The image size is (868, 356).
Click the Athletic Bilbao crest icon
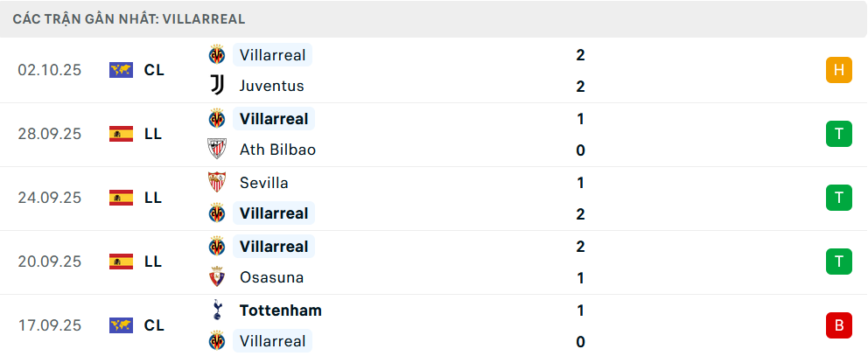point(216,150)
